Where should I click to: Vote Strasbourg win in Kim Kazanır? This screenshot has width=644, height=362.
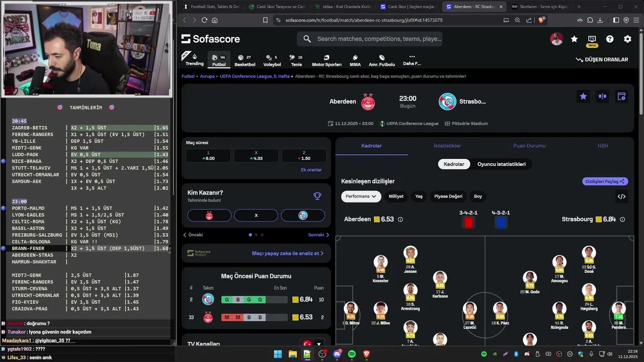pyautogui.click(x=303, y=215)
